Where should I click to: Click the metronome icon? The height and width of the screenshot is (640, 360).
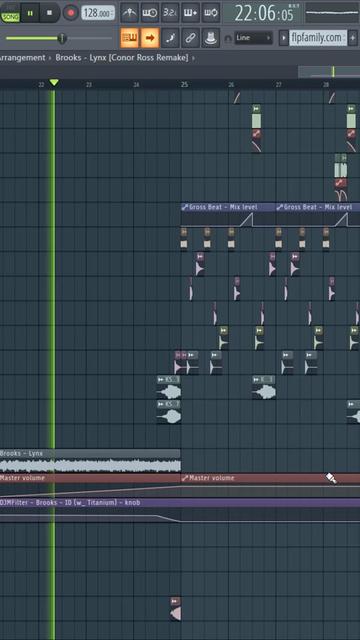tap(130, 13)
